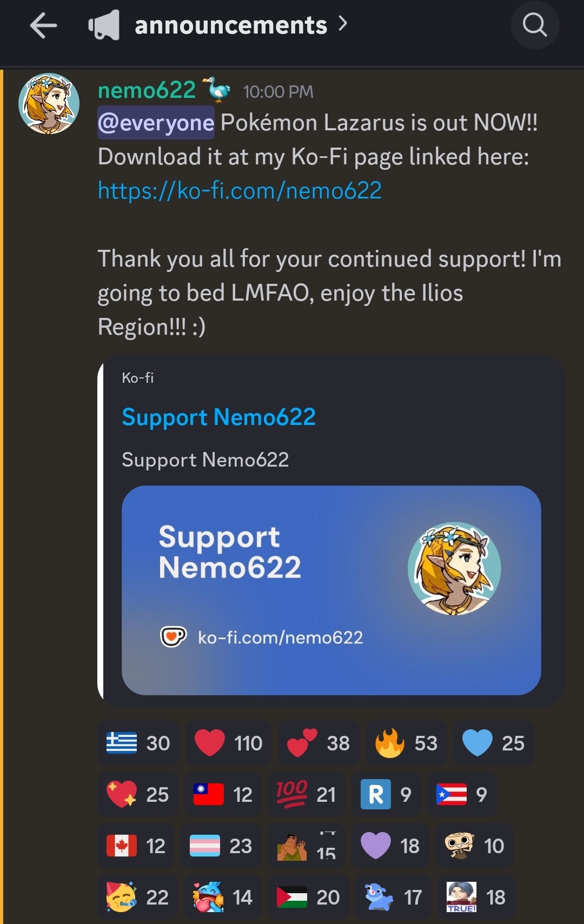Image resolution: width=584 pixels, height=924 pixels.
Task: Select the @everyone mention
Action: click(156, 123)
